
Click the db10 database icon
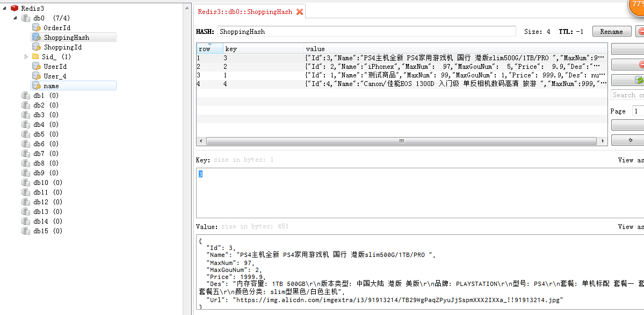pyautogui.click(x=26, y=183)
